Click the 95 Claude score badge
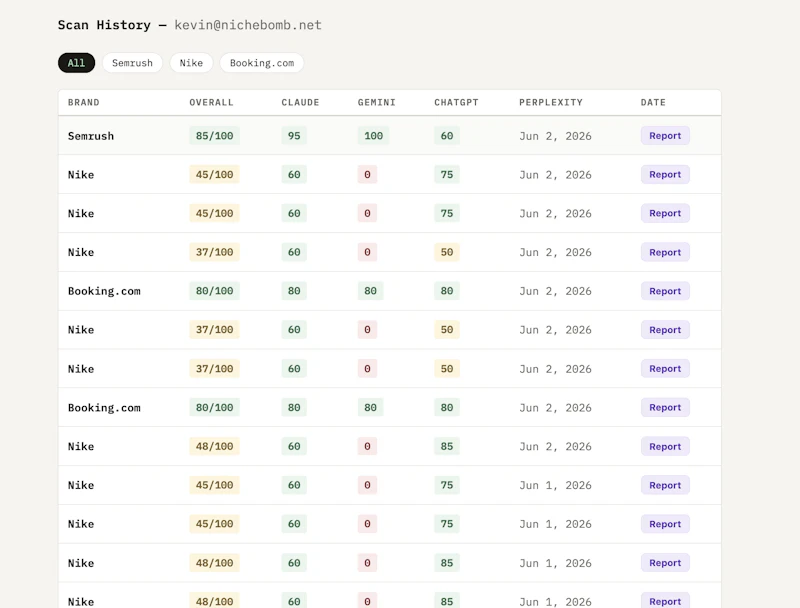 [294, 136]
